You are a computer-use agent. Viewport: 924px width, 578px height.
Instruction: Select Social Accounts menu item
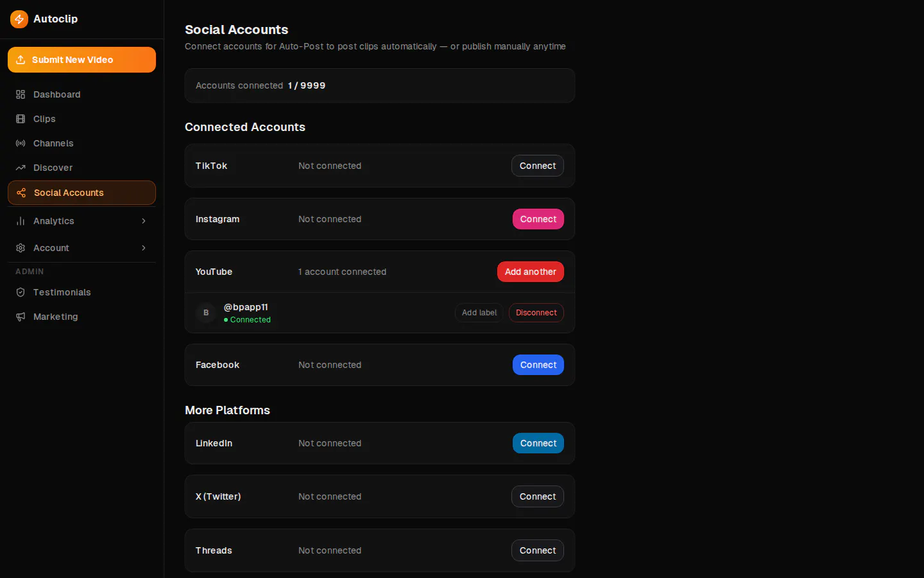[81, 193]
